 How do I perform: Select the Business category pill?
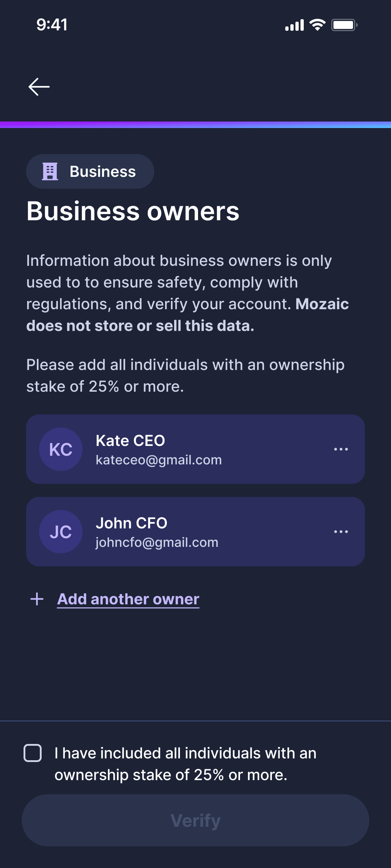90,171
